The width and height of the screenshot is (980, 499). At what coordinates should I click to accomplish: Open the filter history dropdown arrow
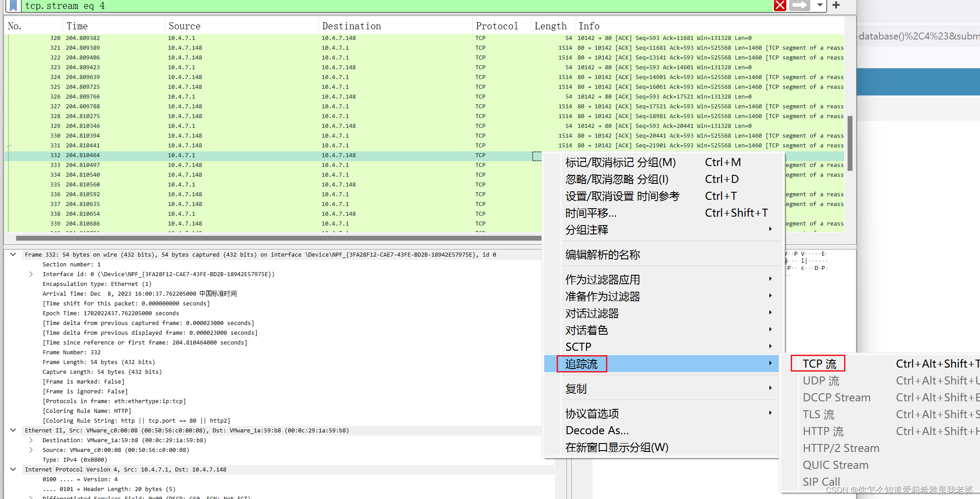(820, 5)
